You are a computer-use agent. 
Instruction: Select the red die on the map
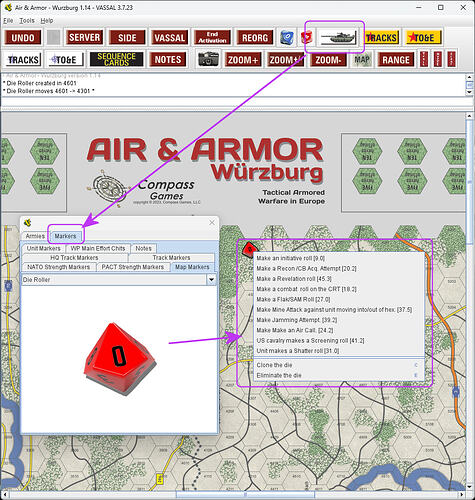click(249, 249)
